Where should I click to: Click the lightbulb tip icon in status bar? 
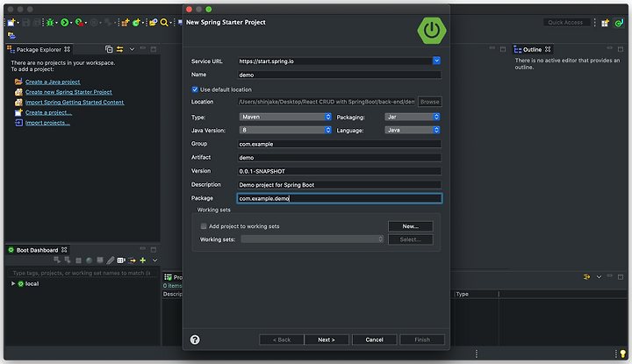coord(623,353)
